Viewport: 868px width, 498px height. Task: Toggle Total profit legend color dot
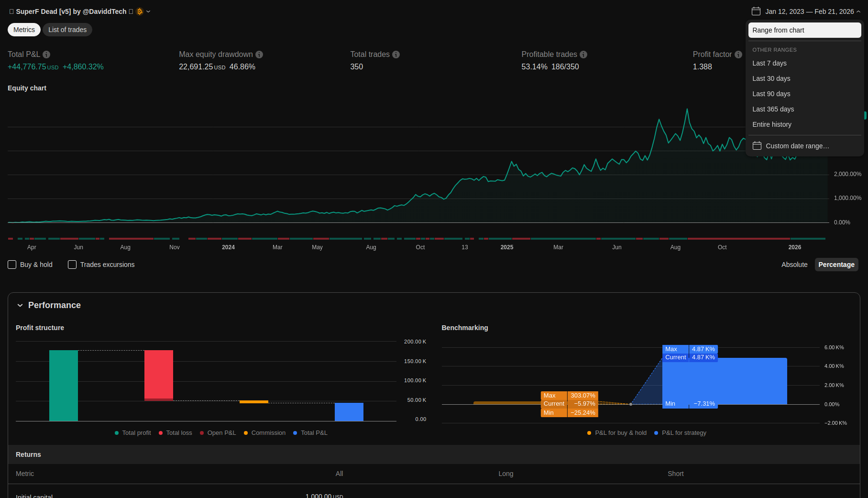click(117, 433)
